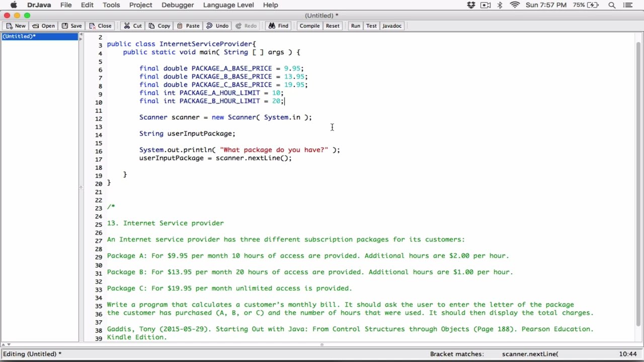Click the screen recording menu bar icon
The width and height of the screenshot is (644, 362).
coord(486,5)
